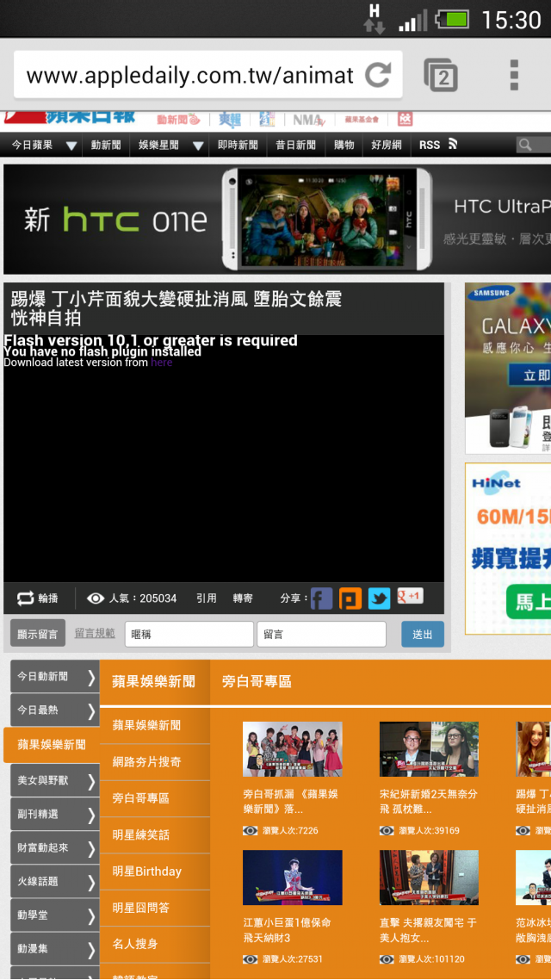Tap the 15:30 clock in status bar
The width and height of the screenshot is (551, 980).
coord(511,20)
